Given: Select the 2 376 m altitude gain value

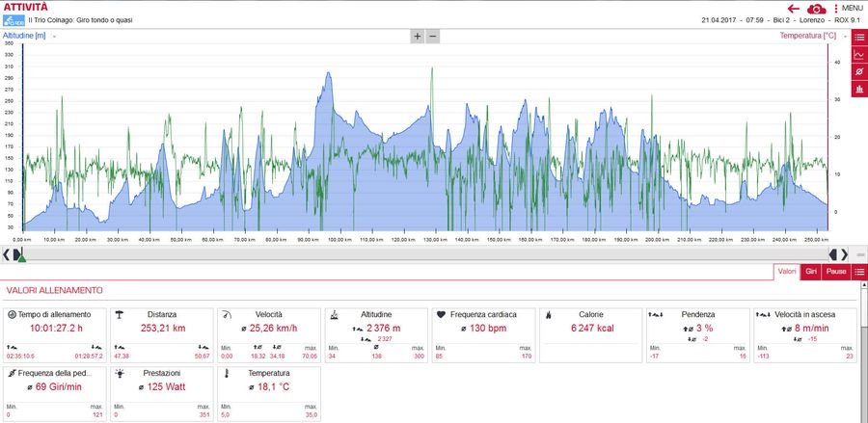Looking at the screenshot, I should (383, 329).
